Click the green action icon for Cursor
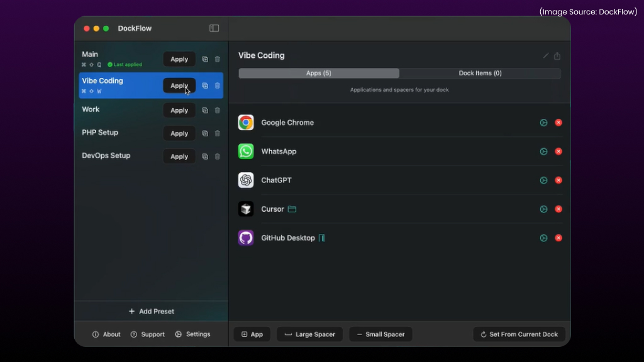Image resolution: width=644 pixels, height=362 pixels. coord(543,209)
